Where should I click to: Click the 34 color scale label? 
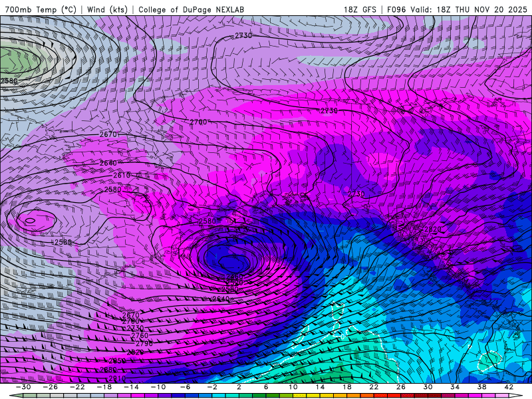tap(455, 387)
